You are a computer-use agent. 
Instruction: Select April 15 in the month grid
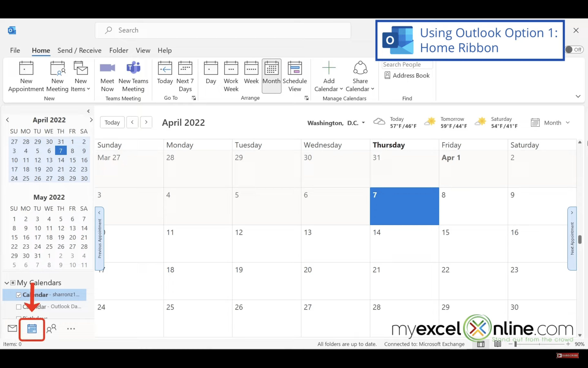pyautogui.click(x=473, y=243)
